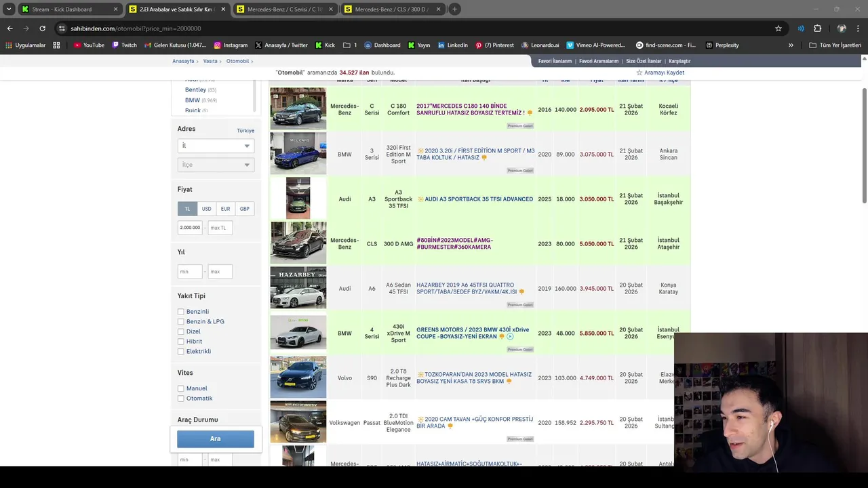Click the browser back arrow
The height and width of the screenshot is (488, 868).
9,28
